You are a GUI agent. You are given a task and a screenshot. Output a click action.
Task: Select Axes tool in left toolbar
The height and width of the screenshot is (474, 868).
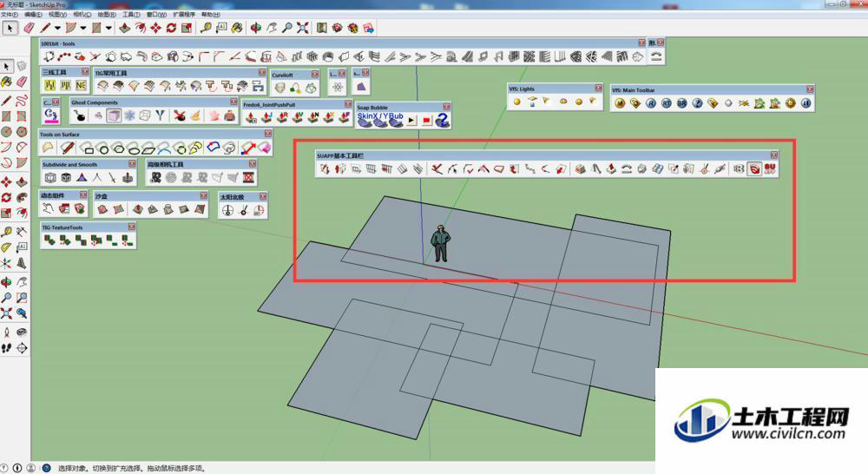pos(6,263)
